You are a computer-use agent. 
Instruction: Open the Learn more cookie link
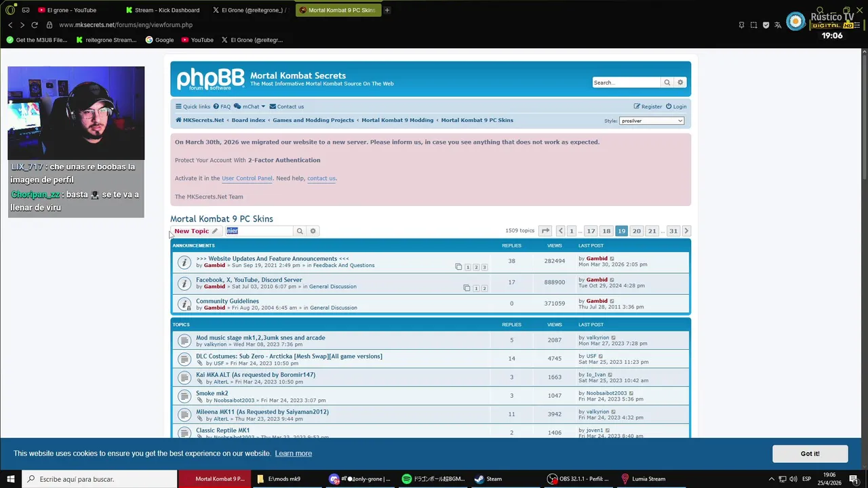tap(294, 453)
